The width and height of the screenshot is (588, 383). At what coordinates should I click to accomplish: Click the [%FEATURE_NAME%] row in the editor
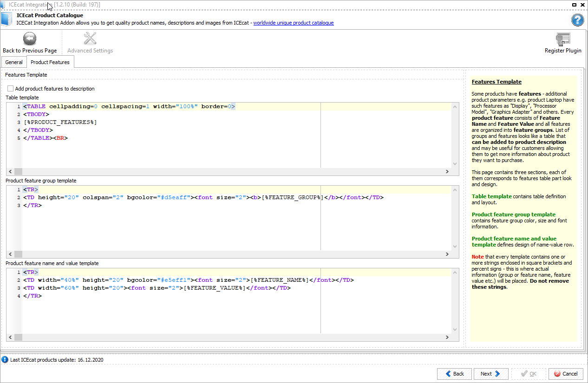pyautogui.click(x=189, y=280)
